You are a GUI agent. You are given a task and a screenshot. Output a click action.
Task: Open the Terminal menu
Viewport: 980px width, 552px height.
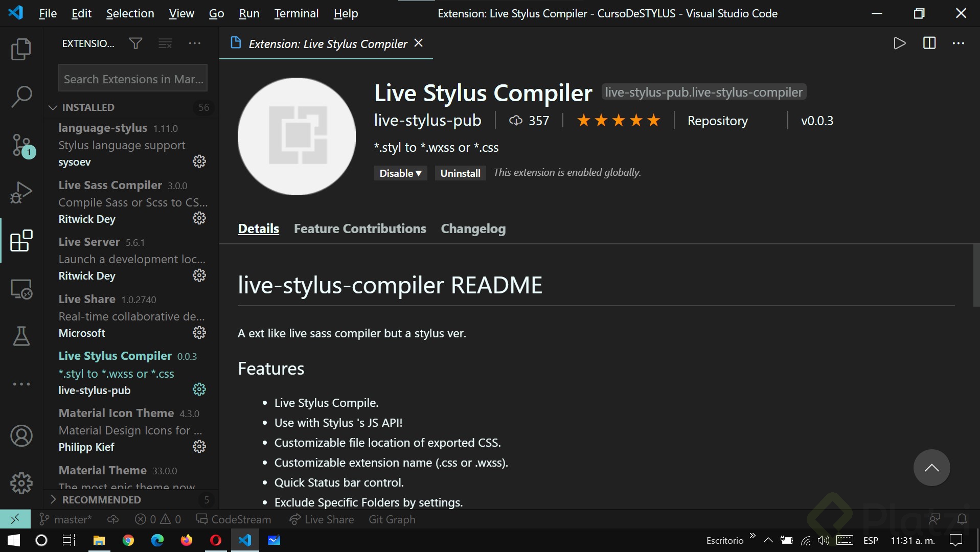pos(297,14)
